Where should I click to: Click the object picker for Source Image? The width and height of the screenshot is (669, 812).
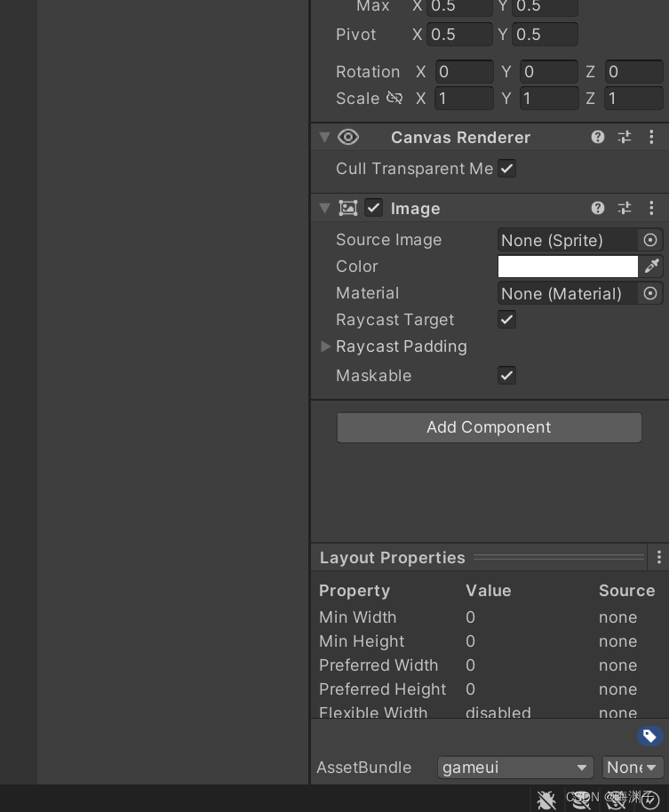coord(650,240)
